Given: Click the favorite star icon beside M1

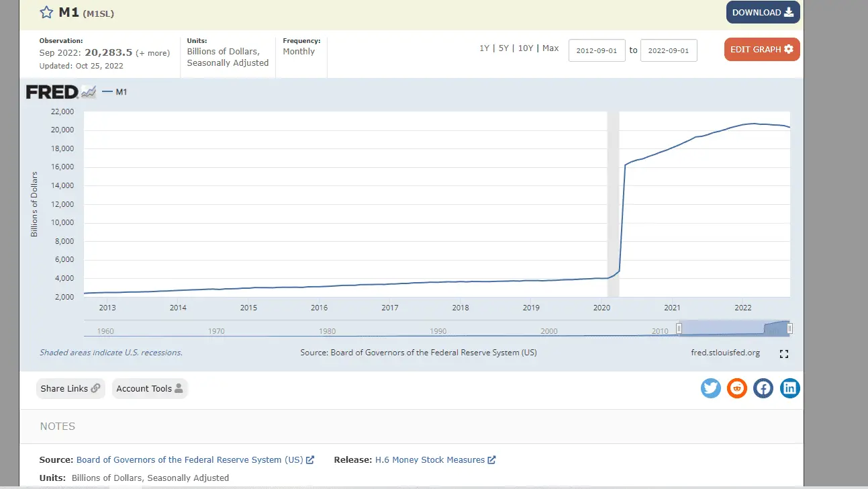Looking at the screenshot, I should (x=46, y=13).
